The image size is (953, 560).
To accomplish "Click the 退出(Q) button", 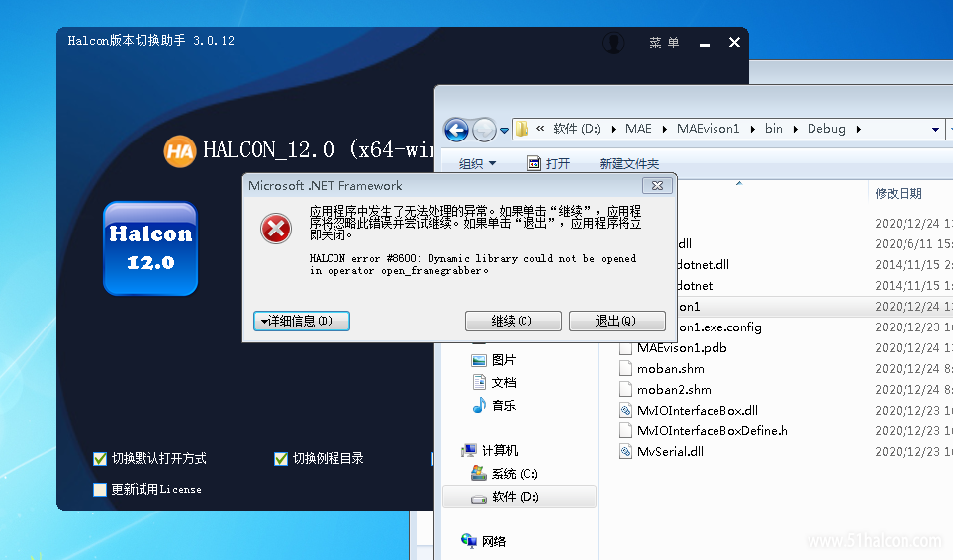I will point(617,321).
